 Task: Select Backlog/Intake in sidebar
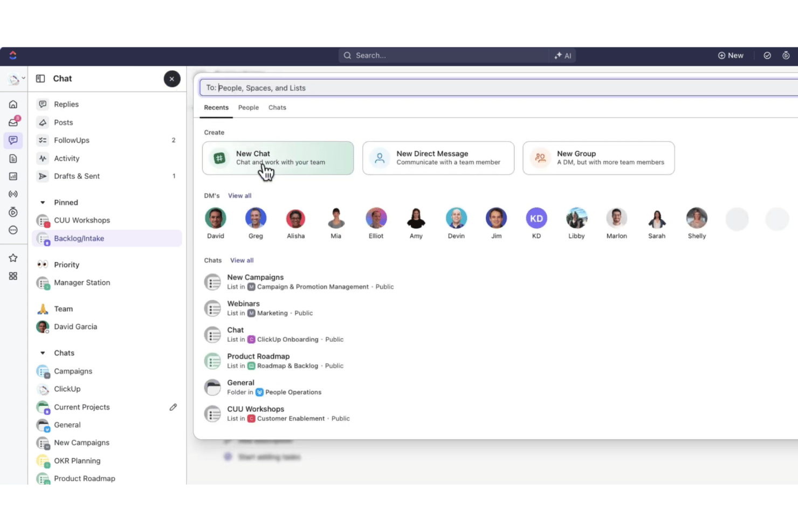tap(107, 238)
